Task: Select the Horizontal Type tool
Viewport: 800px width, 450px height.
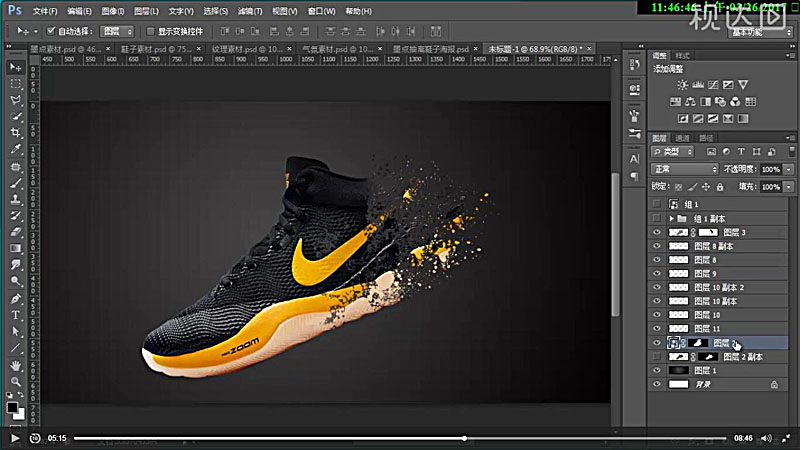Action: [x=16, y=315]
